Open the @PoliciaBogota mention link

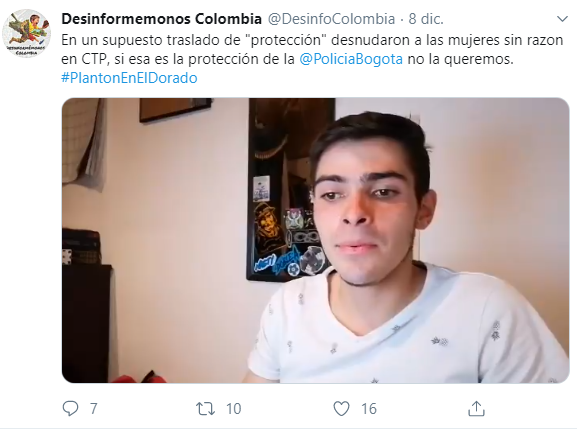coord(351,59)
